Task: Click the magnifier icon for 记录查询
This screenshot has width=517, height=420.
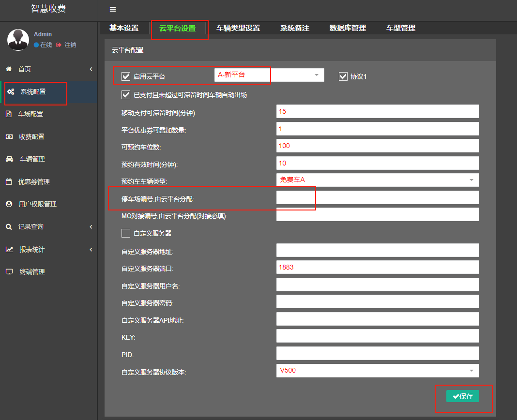Action: [9, 227]
